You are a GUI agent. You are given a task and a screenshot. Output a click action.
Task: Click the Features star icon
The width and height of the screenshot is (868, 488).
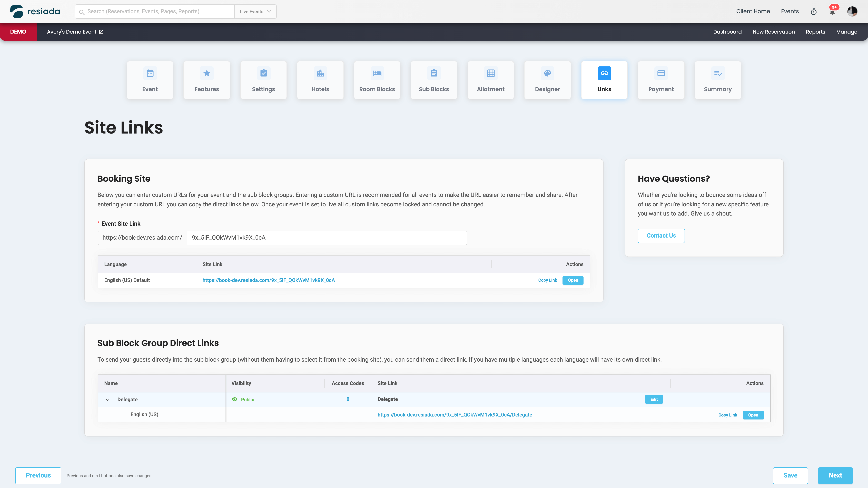206,73
